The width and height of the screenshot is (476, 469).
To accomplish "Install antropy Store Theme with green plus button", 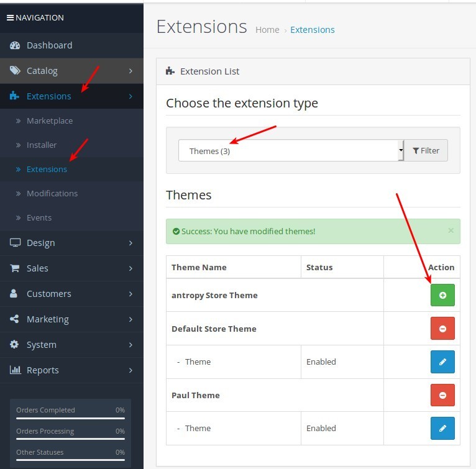I will (x=442, y=295).
